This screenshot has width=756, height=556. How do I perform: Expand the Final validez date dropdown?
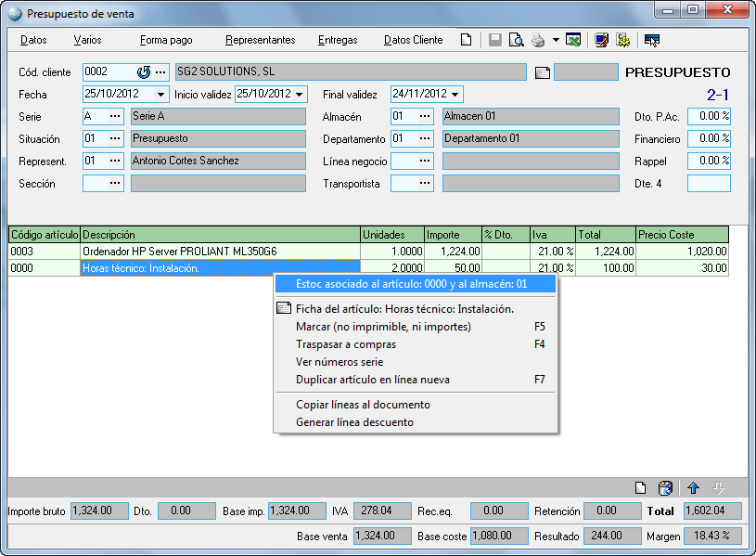[x=455, y=95]
